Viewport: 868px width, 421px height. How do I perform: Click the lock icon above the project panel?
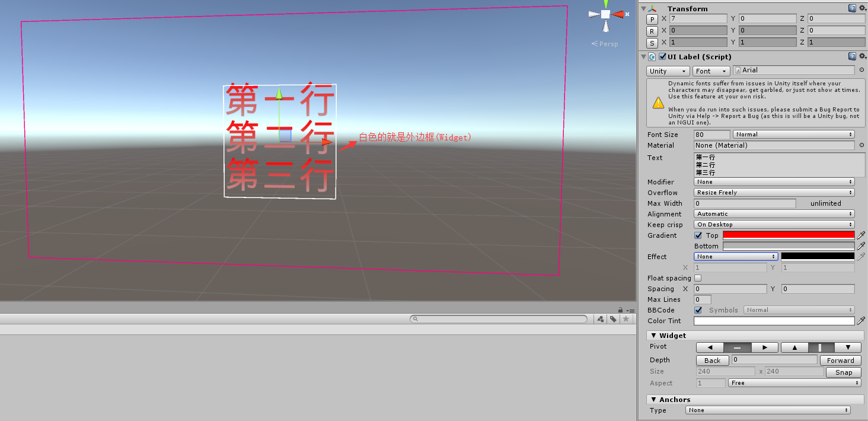tap(620, 309)
